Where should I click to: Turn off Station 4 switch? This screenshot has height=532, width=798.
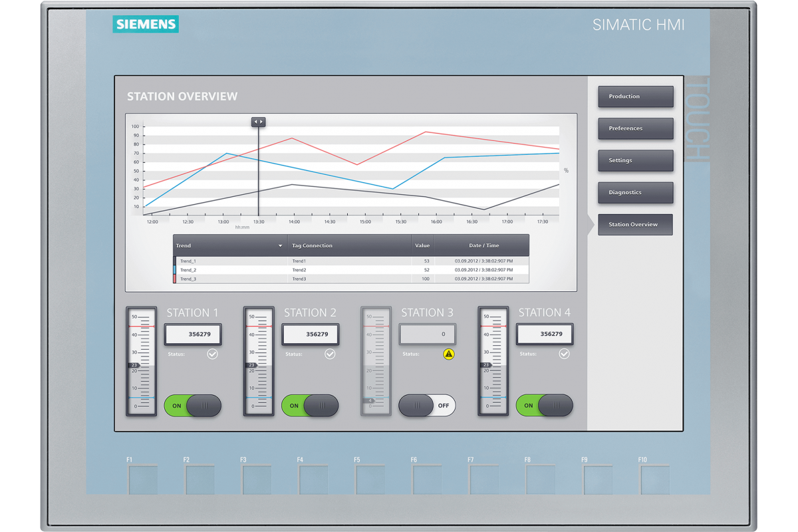[x=544, y=406]
